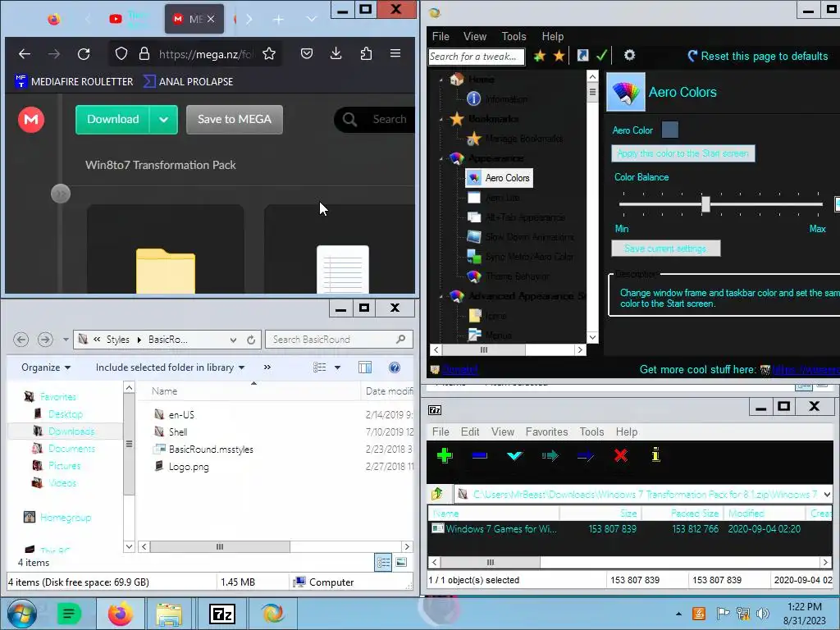Open MEDIAFIRE ROULETTER bookmark

coord(74,81)
